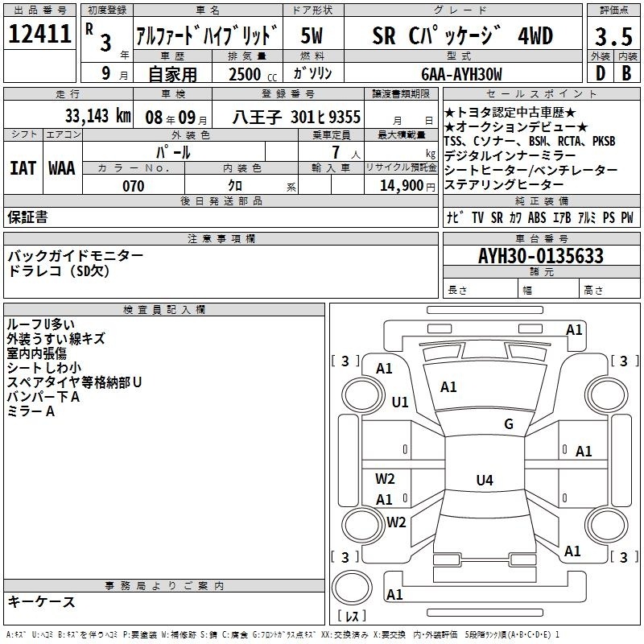Select the spare tire circle above レス

tap(351, 587)
